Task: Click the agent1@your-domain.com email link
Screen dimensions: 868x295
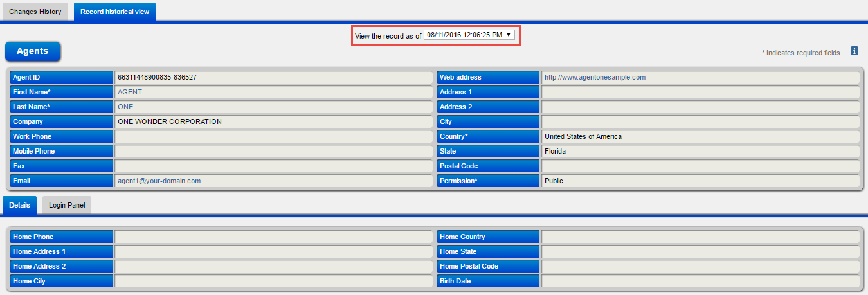Action: click(x=159, y=181)
